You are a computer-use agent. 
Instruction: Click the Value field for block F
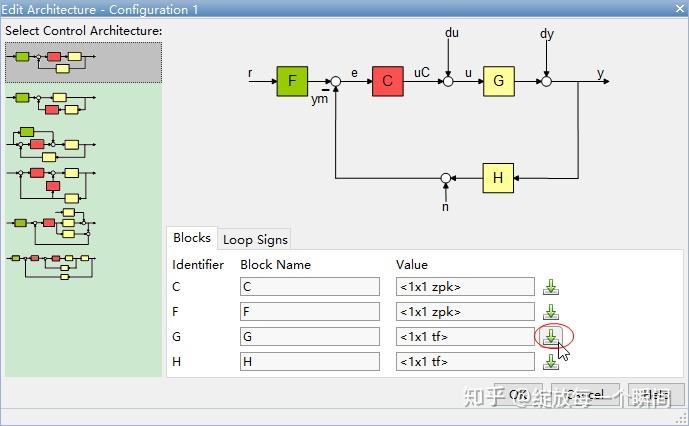(x=465, y=312)
